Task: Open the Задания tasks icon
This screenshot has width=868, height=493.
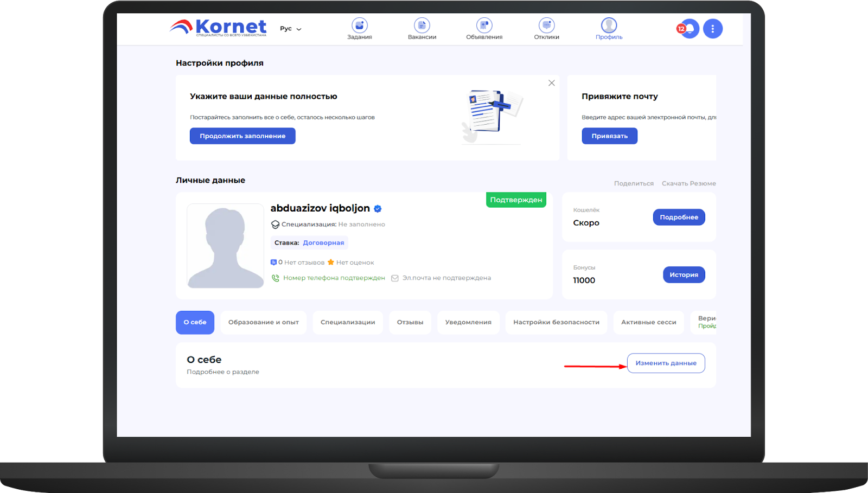Action: coord(359,26)
